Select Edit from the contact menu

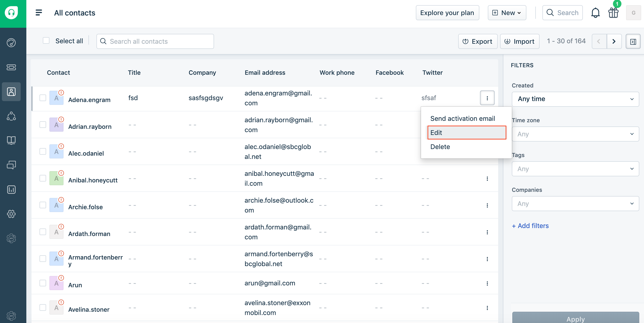point(466,132)
